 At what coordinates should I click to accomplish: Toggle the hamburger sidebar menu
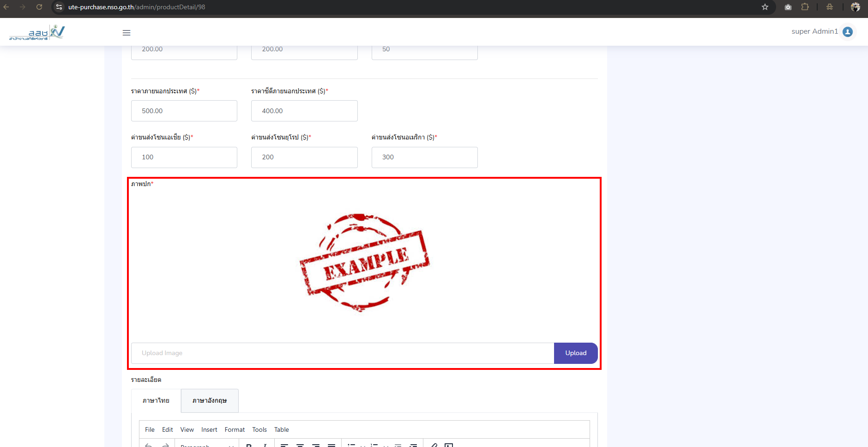click(127, 33)
